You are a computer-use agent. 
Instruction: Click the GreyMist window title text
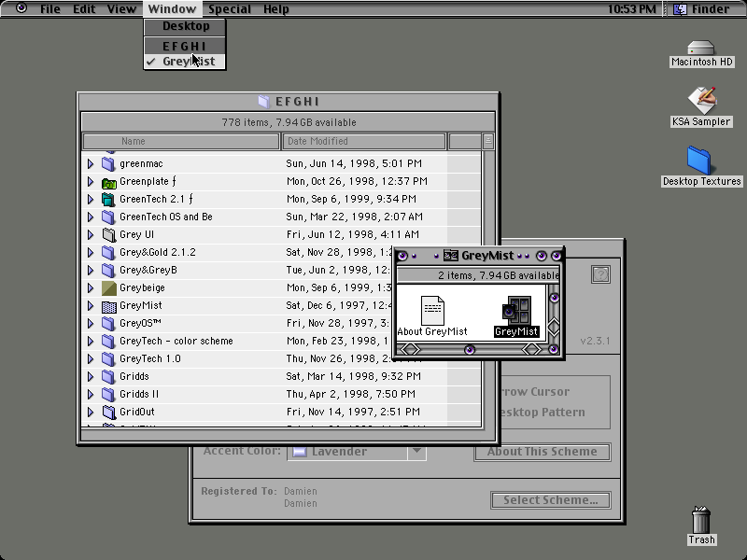pos(486,256)
